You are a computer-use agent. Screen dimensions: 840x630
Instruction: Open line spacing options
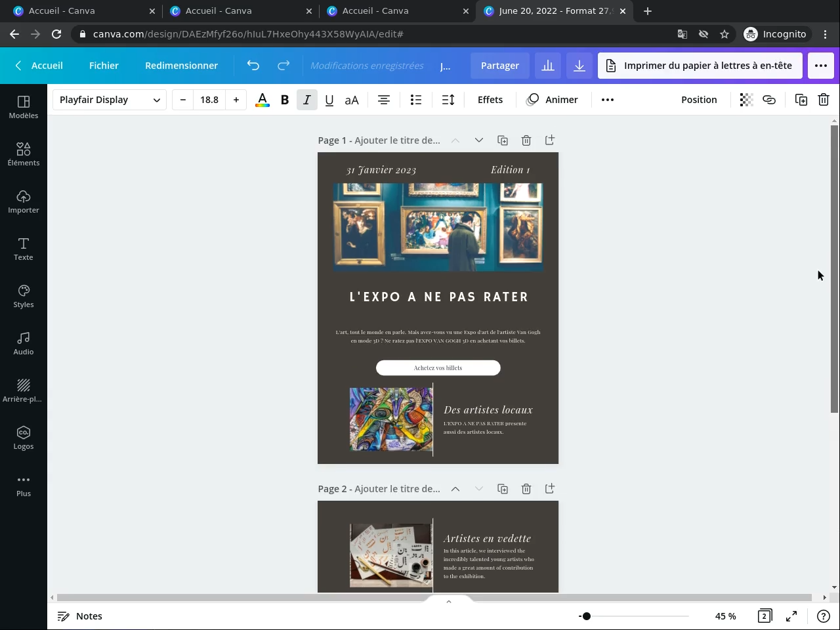[448, 100]
